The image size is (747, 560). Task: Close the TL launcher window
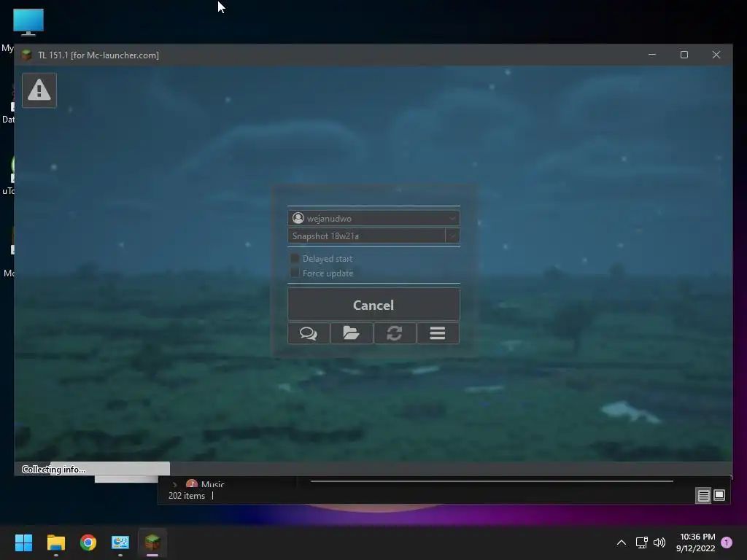point(716,55)
